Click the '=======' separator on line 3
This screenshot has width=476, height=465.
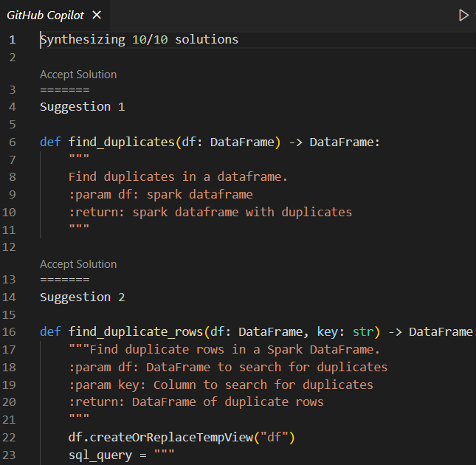coord(65,90)
